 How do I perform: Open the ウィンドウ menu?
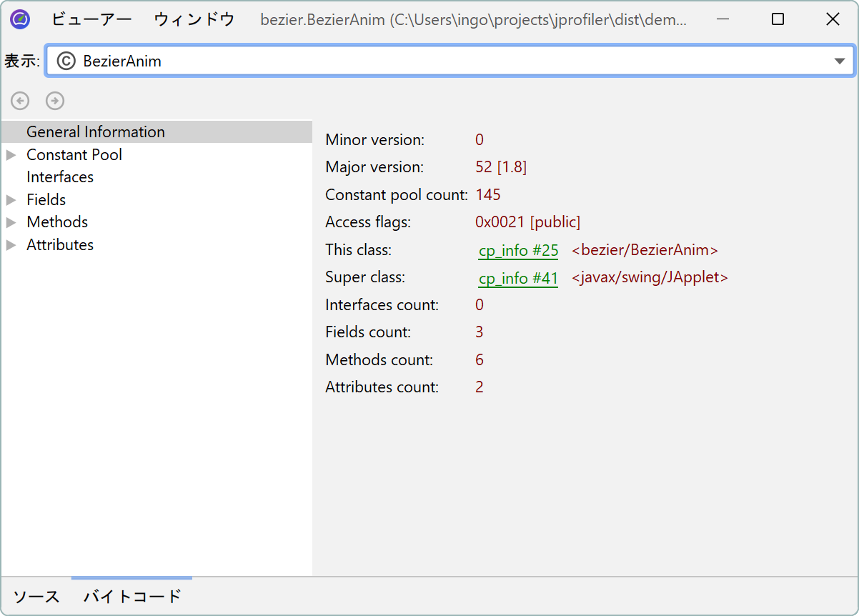click(194, 19)
